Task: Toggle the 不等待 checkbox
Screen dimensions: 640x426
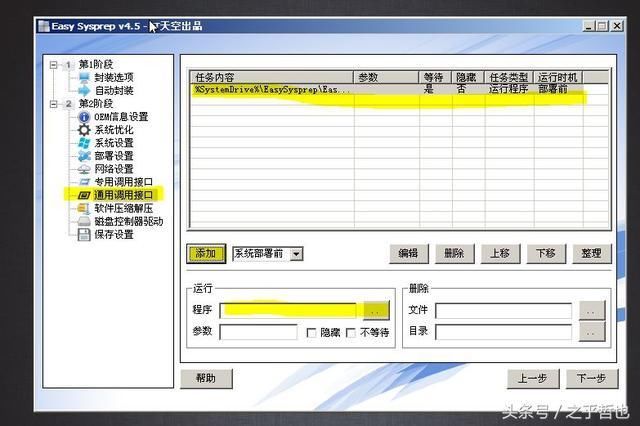Action: coord(351,332)
